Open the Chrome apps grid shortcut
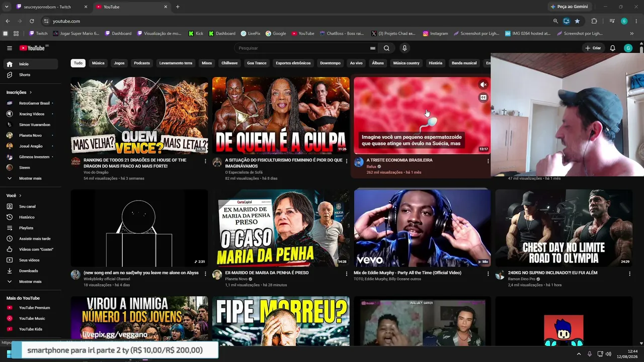 (16, 34)
